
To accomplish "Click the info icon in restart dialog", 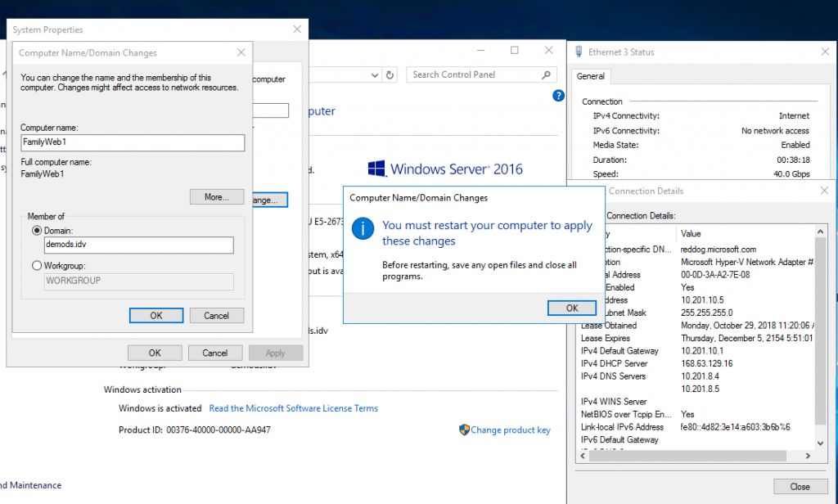I will coord(363,229).
